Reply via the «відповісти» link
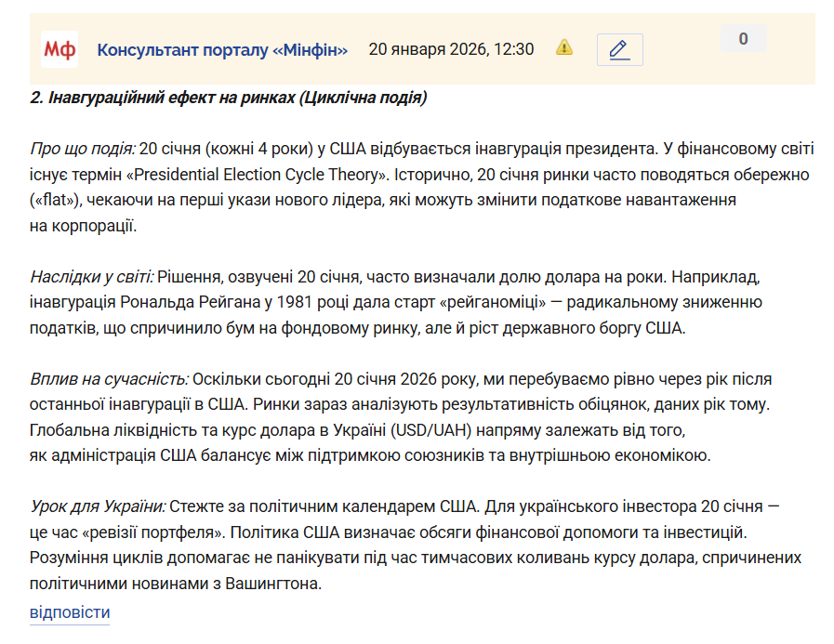Image resolution: width=834 pixels, height=644 pixels. click(70, 612)
